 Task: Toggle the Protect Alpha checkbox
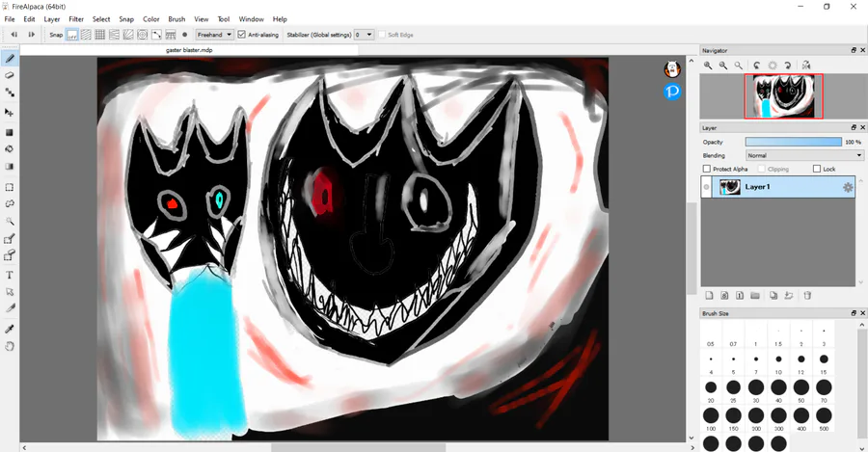[x=706, y=169]
